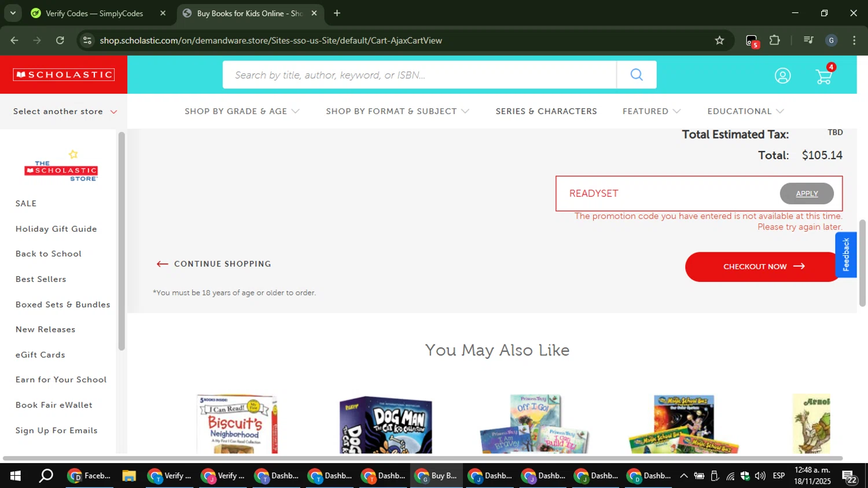This screenshot has height=488, width=868.
Task: Bookmark this page with the star icon
Action: coord(719,40)
